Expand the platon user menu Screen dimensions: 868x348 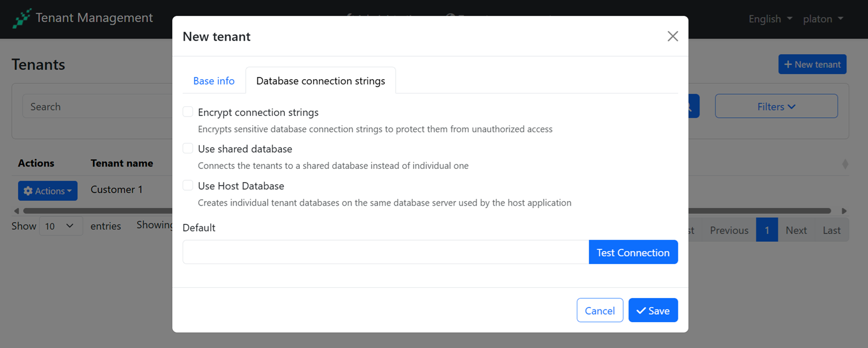pos(823,19)
